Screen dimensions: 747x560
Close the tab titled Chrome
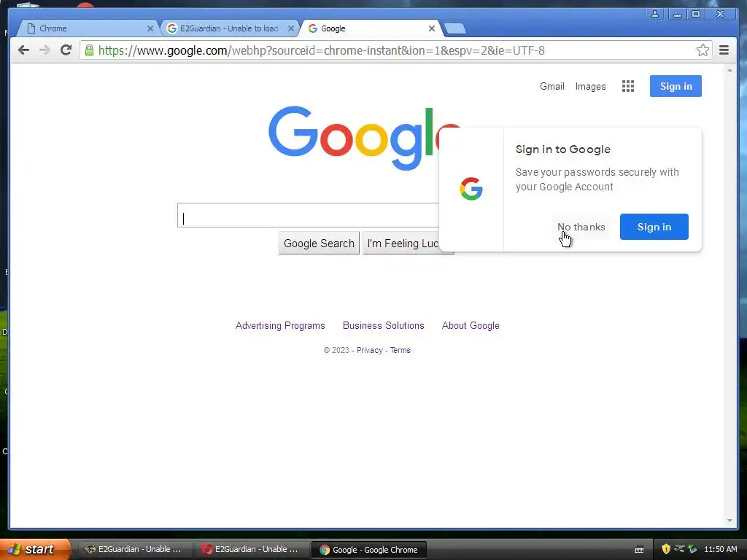(x=150, y=28)
